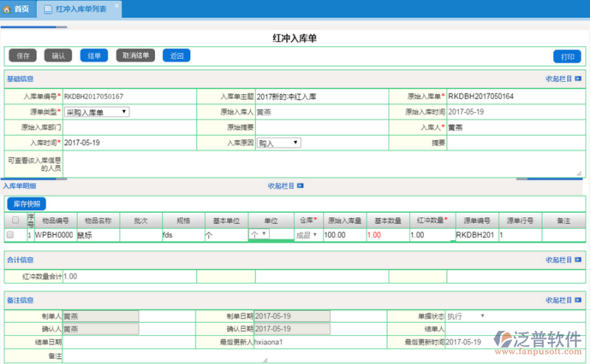Click the 基础信息 section title
The height and width of the screenshot is (364, 590).
[x=20, y=79]
